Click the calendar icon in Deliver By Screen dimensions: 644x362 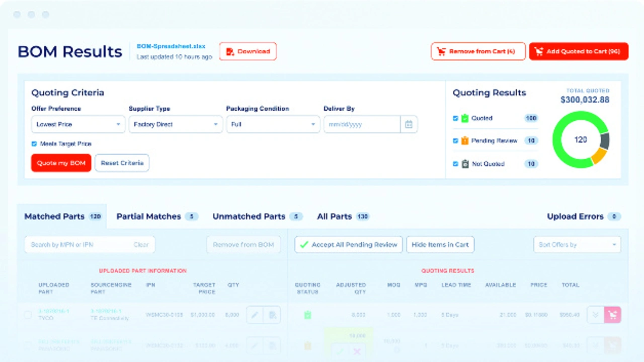pyautogui.click(x=409, y=124)
